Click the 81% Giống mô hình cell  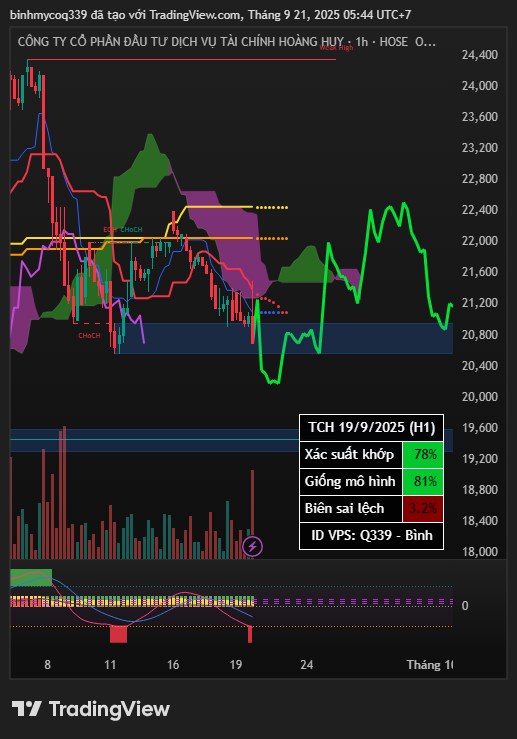(423, 482)
